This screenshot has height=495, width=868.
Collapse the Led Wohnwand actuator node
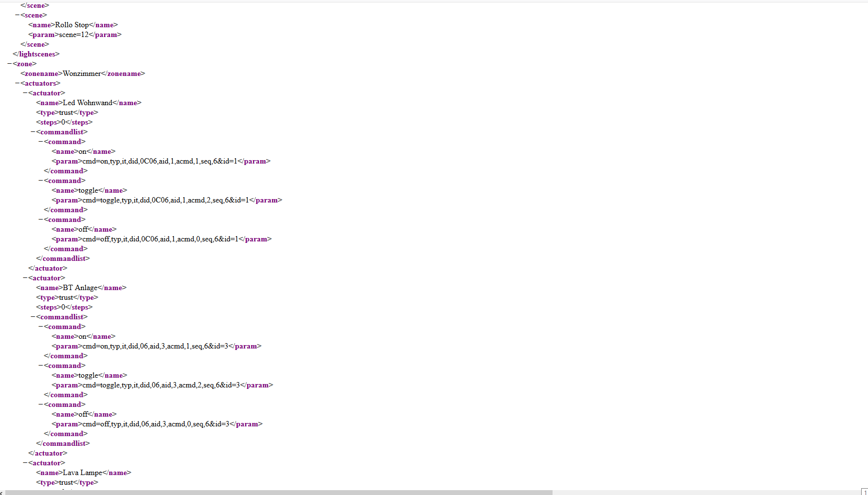25,93
